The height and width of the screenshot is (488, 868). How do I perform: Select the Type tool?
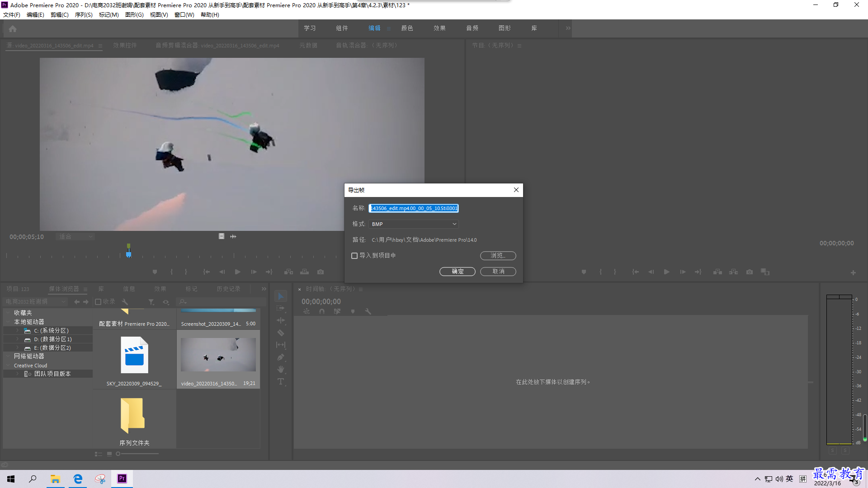[x=281, y=381]
